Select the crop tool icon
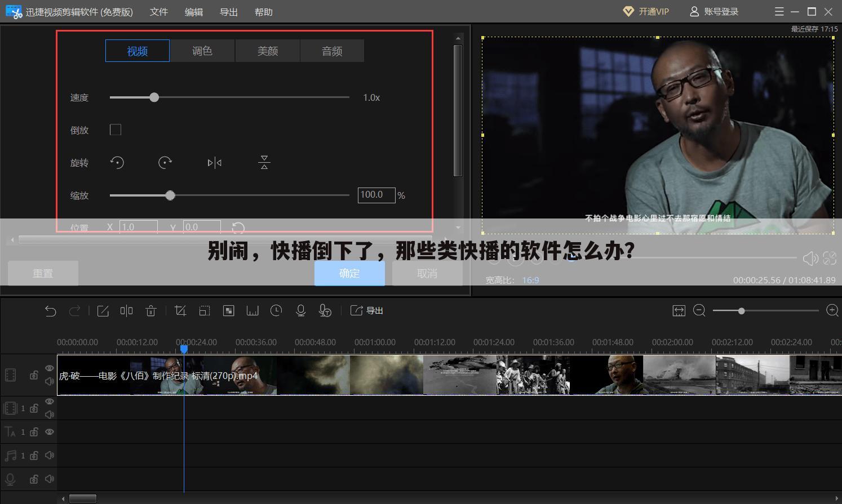Screen dimensions: 842x504 [x=180, y=311]
